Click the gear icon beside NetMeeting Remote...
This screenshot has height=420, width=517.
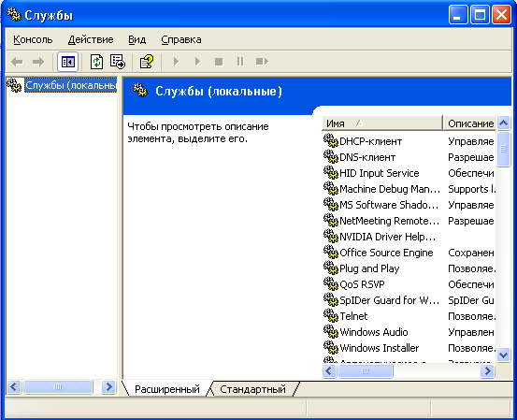331,220
